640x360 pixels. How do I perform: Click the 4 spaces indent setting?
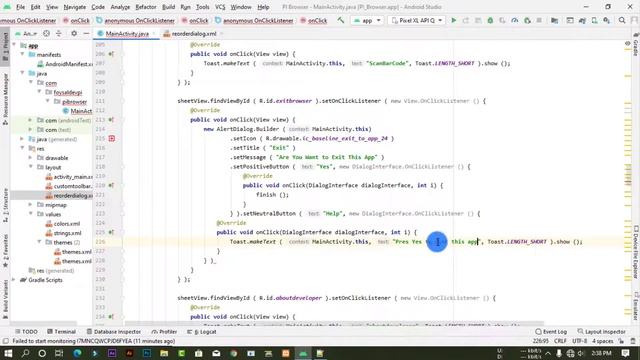[602, 341]
